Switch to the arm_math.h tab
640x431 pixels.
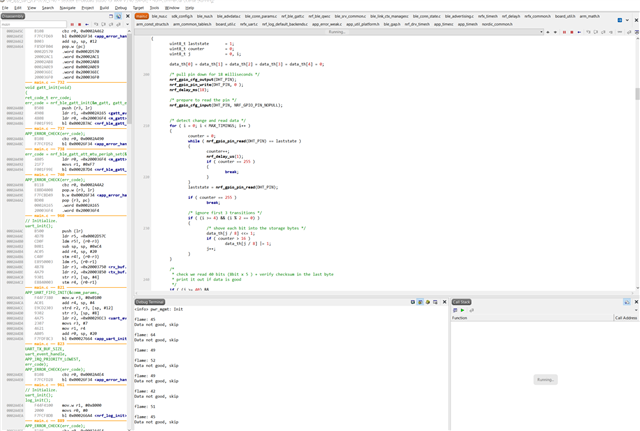[x=590, y=16]
